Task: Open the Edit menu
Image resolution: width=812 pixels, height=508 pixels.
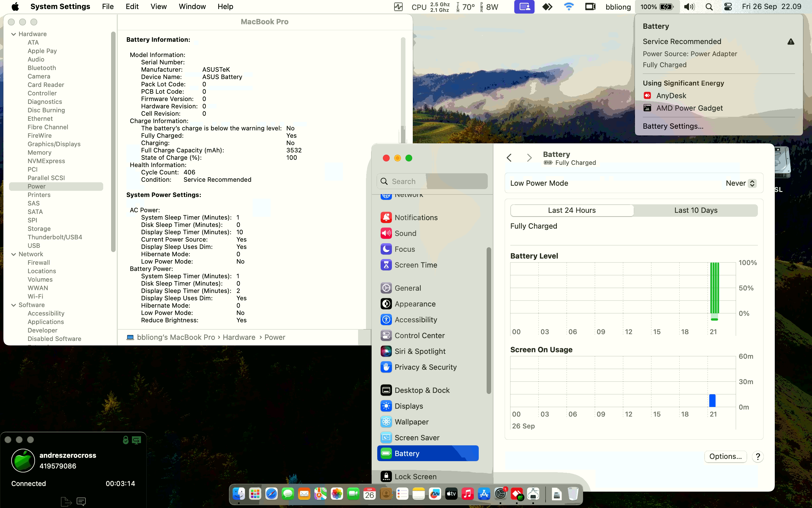Action: [132, 7]
